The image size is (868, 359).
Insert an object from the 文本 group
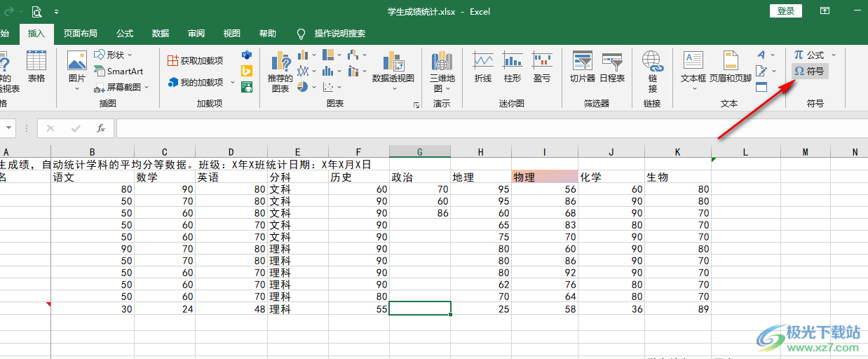point(762,87)
